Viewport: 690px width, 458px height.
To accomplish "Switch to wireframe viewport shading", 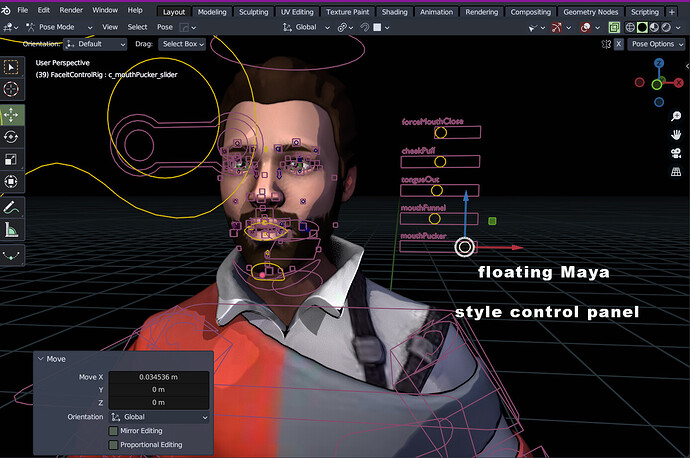I will (x=630, y=28).
